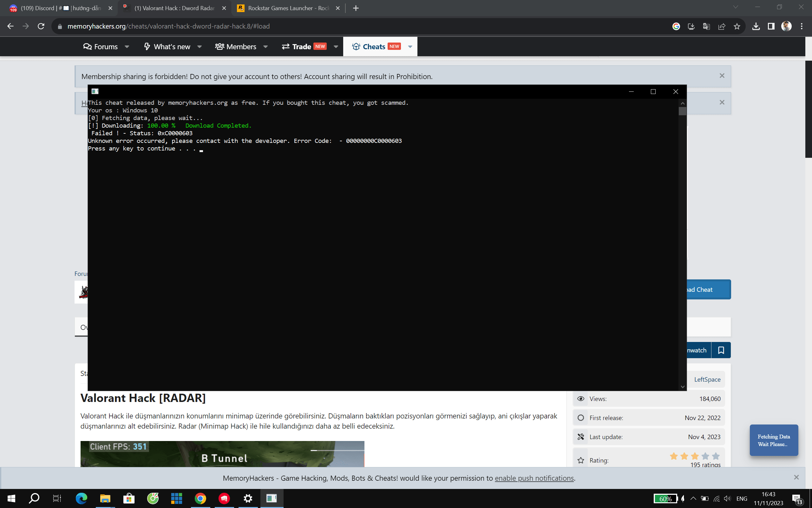Dismiss the membership sharing notice

click(x=722, y=76)
